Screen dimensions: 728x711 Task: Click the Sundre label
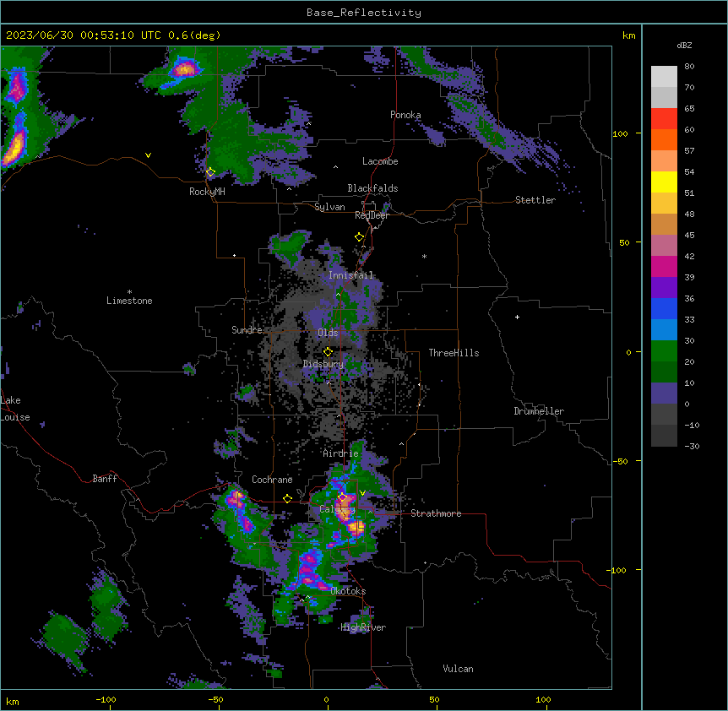point(247,330)
